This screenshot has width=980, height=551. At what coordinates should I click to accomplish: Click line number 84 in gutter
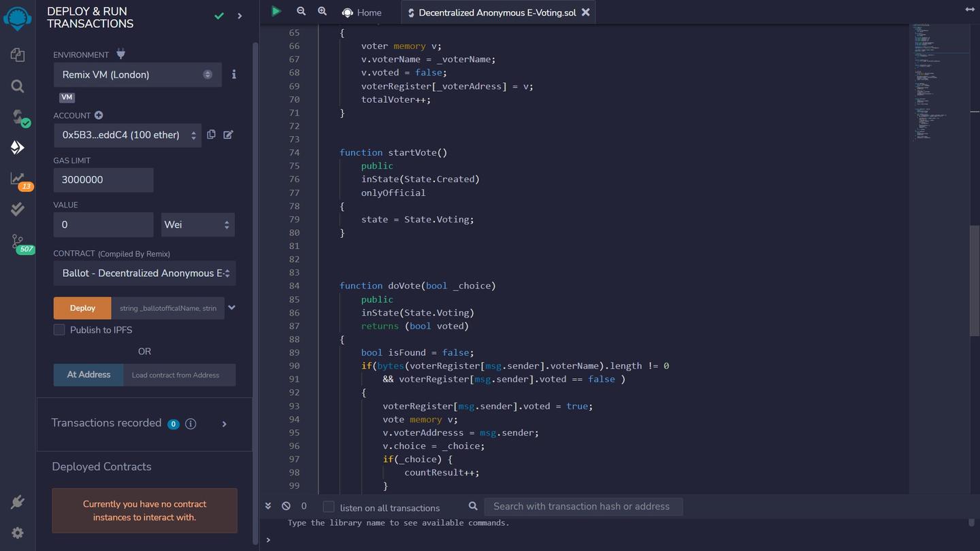(294, 286)
